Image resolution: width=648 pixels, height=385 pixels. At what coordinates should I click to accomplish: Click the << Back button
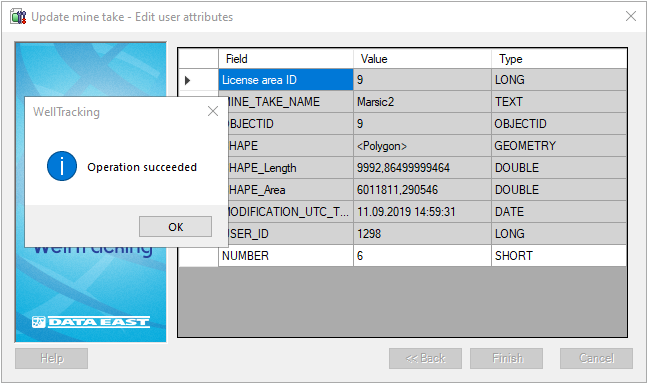(x=425, y=358)
